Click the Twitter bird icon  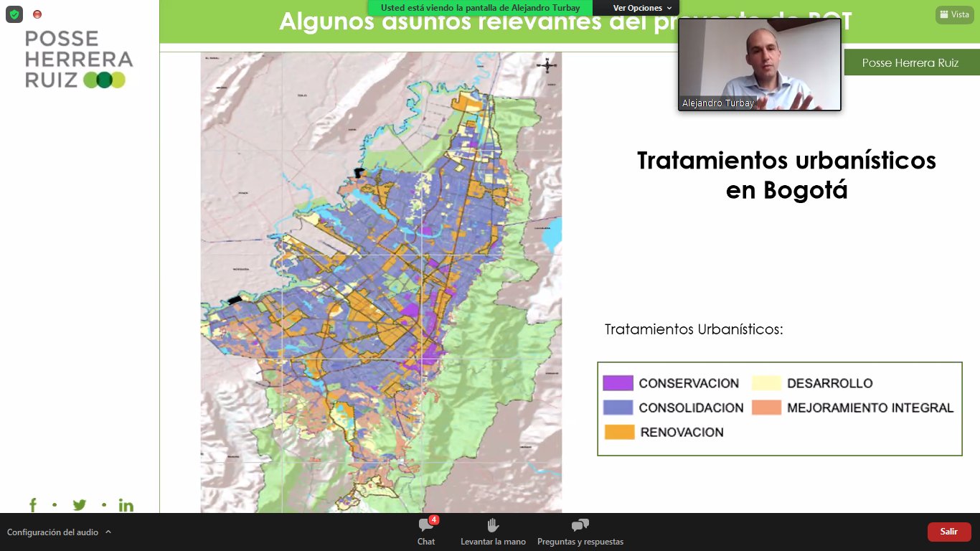pyautogui.click(x=79, y=505)
